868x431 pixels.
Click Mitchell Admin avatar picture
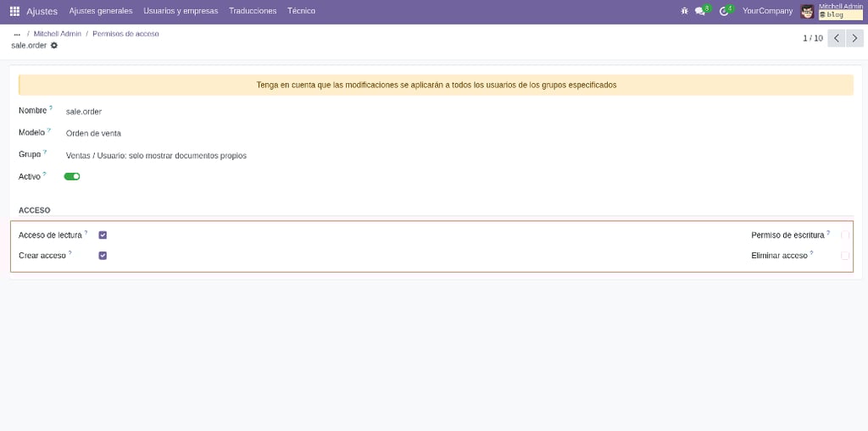[x=807, y=11]
